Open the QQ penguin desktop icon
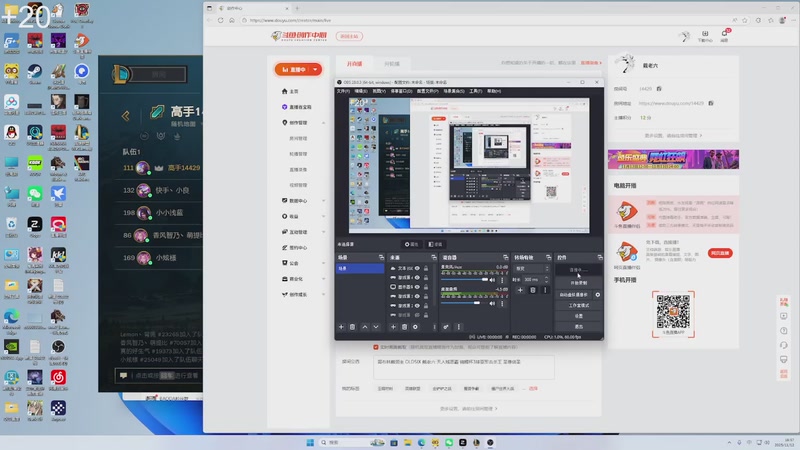This screenshot has height=450, width=800. click(11, 134)
